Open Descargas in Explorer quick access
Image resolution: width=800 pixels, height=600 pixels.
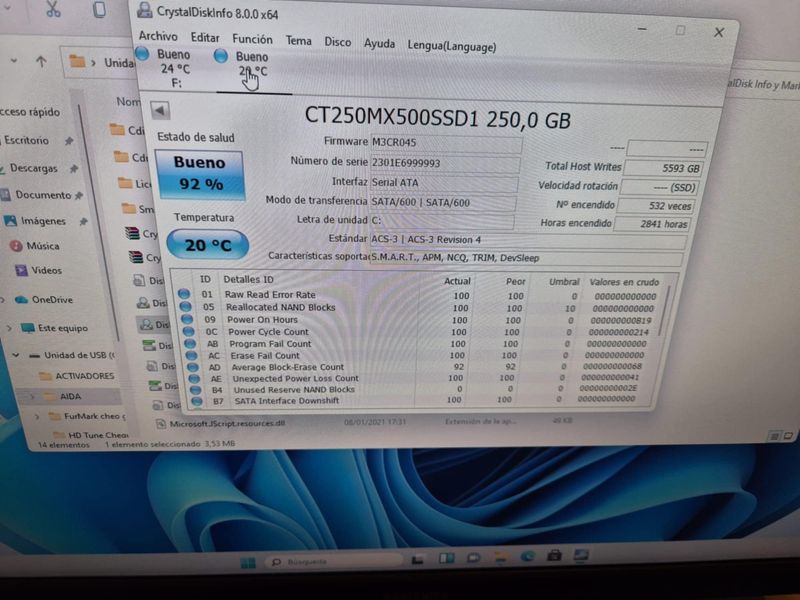34,168
